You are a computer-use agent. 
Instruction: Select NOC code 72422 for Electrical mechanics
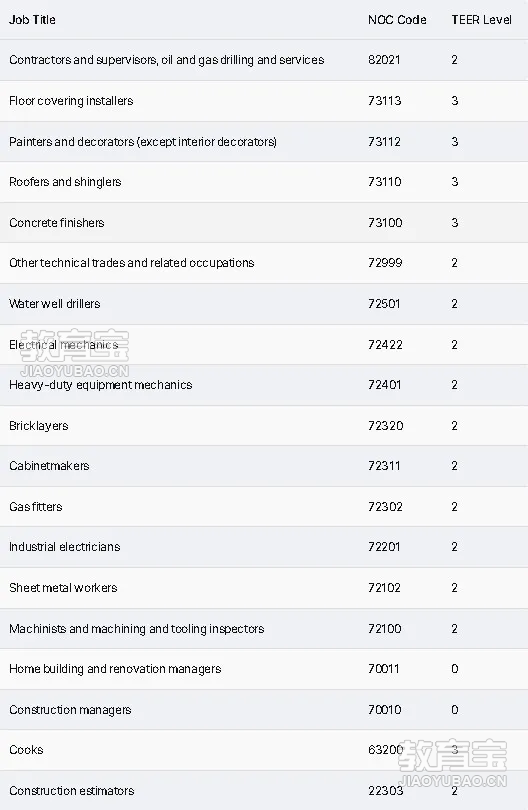pos(385,345)
